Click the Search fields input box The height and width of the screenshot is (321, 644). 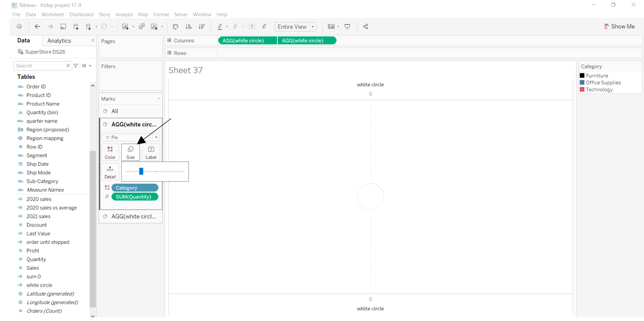42,66
